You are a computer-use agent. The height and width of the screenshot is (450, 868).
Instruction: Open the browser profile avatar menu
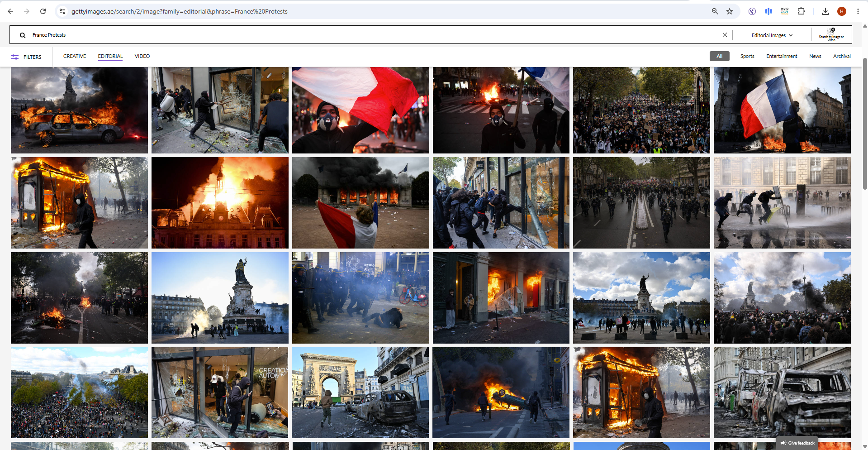842,11
